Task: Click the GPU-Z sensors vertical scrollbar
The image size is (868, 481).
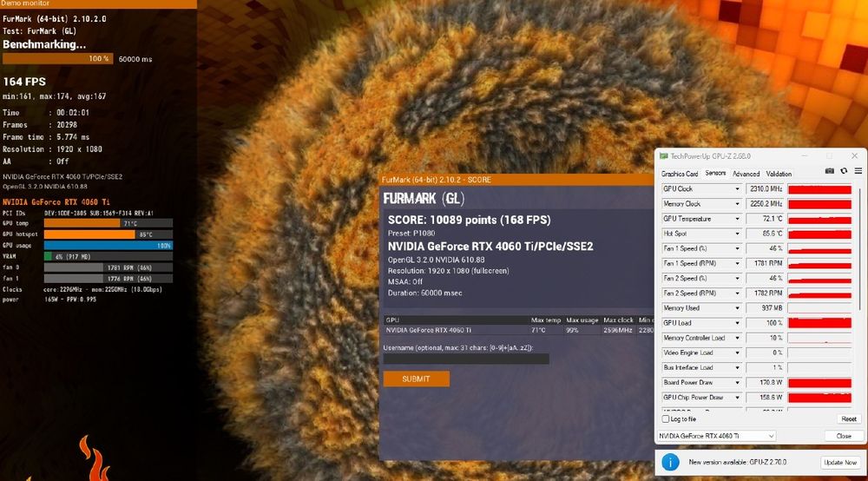Action: click(x=859, y=249)
